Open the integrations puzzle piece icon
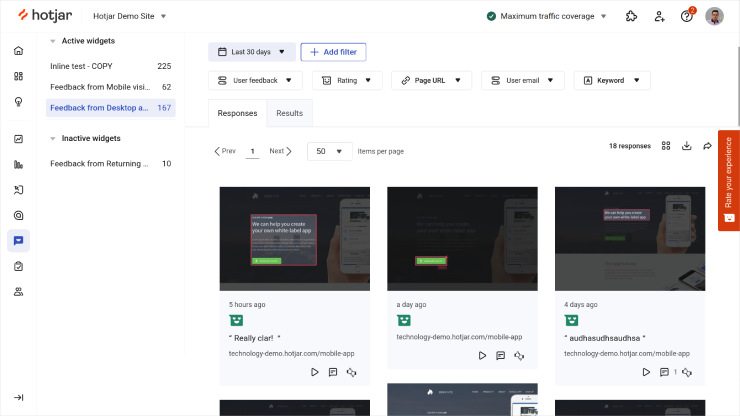The height and width of the screenshot is (416, 740). click(631, 16)
